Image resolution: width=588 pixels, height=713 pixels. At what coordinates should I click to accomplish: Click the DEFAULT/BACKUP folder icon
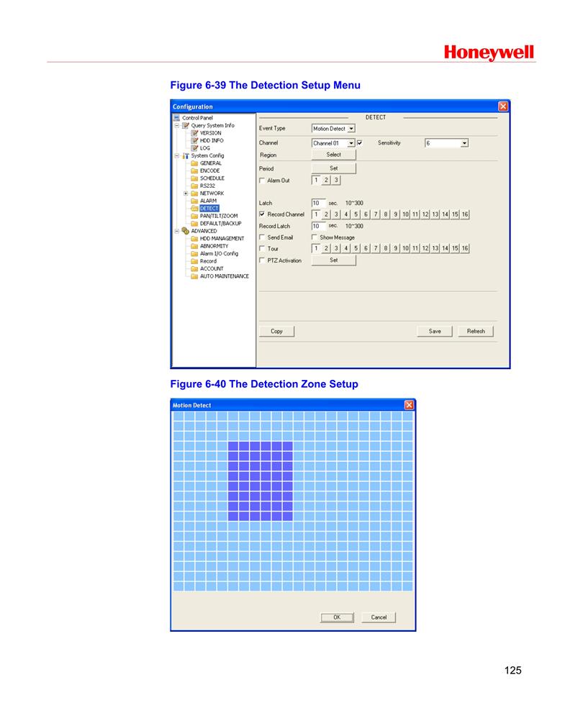pos(194,223)
